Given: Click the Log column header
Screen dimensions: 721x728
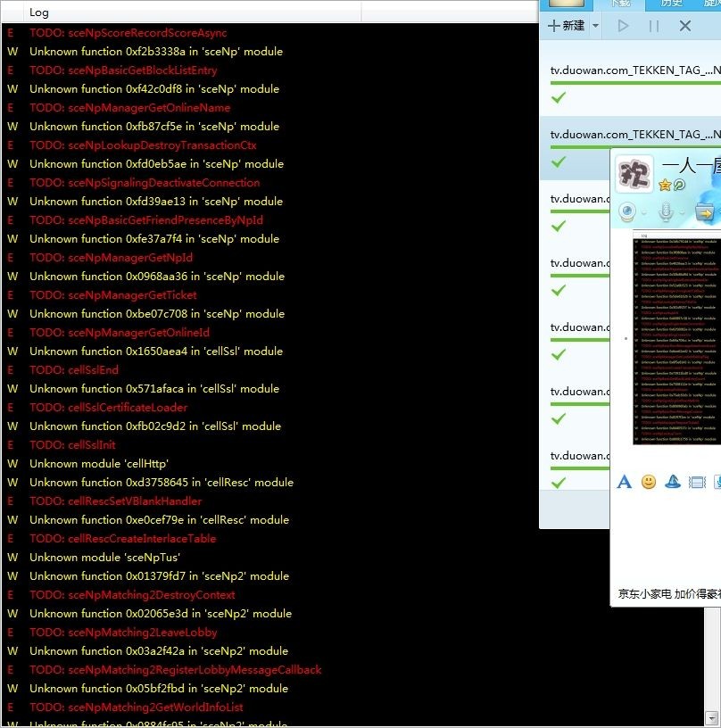Looking at the screenshot, I should pyautogui.click(x=39, y=12).
